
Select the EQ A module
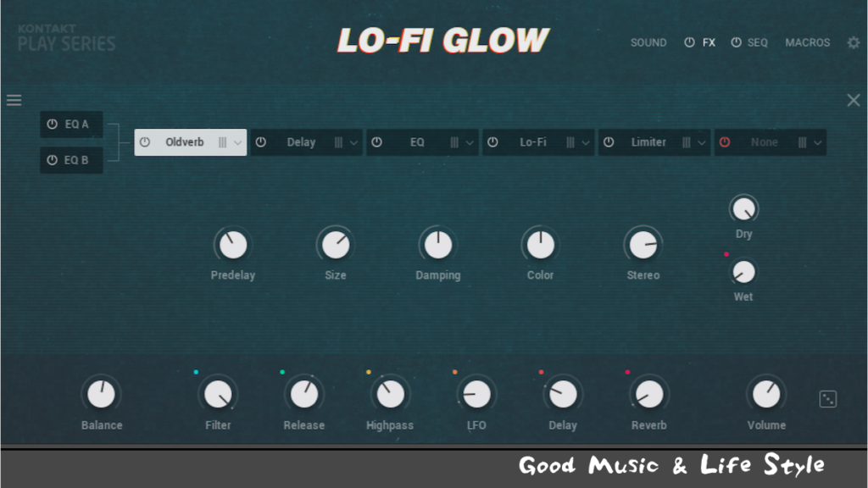click(71, 124)
